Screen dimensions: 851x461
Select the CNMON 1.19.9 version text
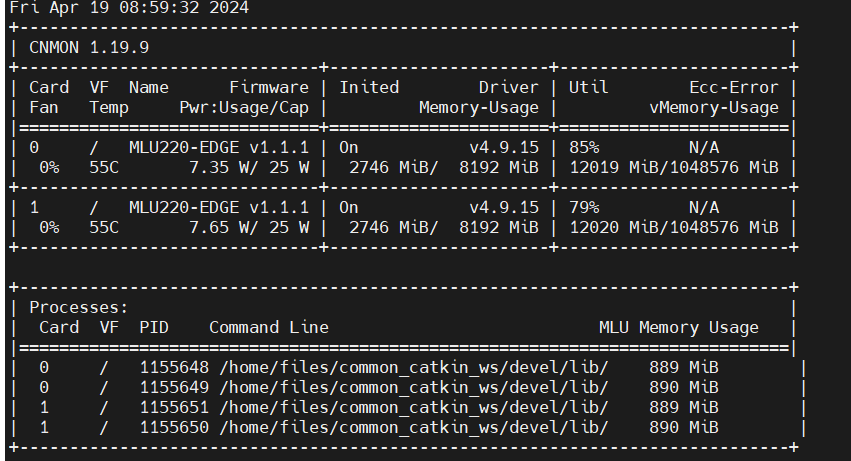89,48
